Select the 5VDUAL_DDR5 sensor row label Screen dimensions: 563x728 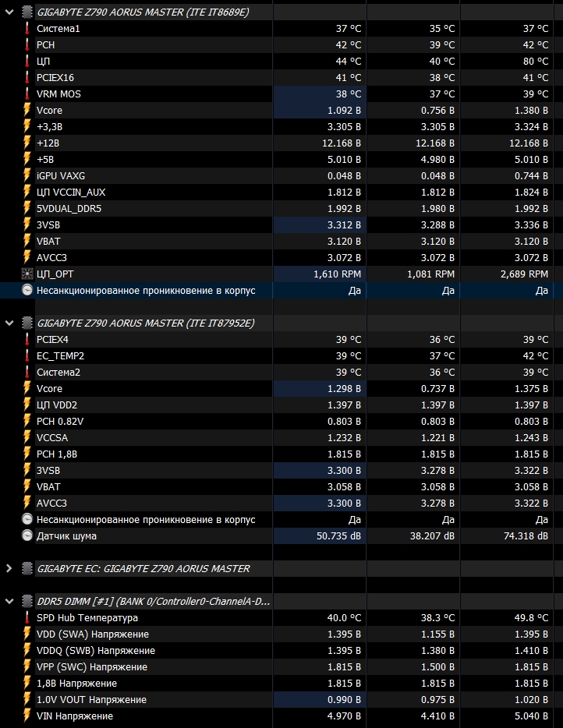(69, 208)
